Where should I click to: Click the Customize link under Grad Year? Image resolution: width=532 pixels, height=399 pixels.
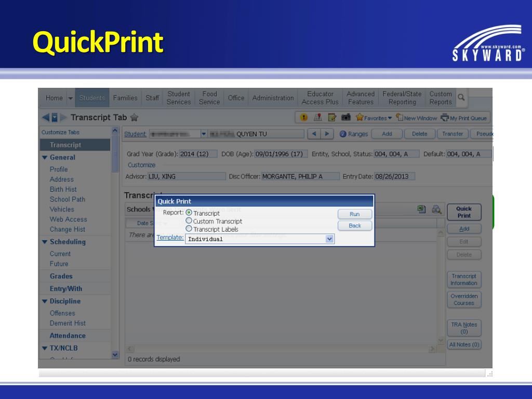coord(141,165)
